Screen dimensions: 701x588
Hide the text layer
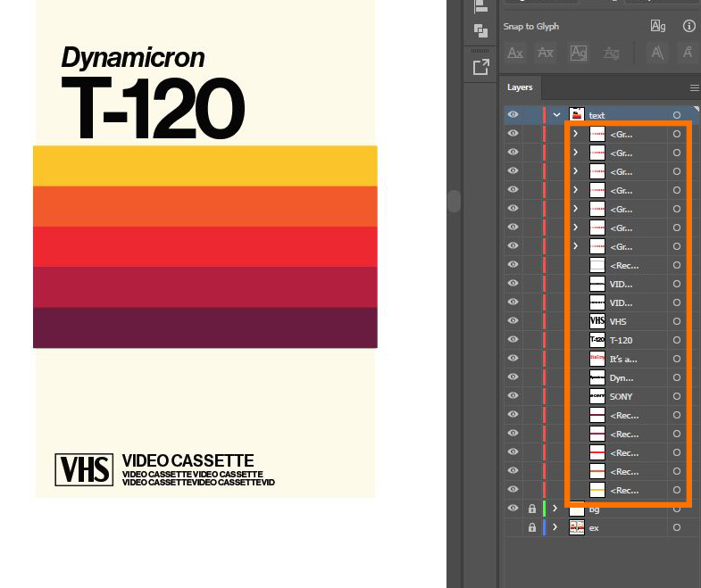[513, 114]
